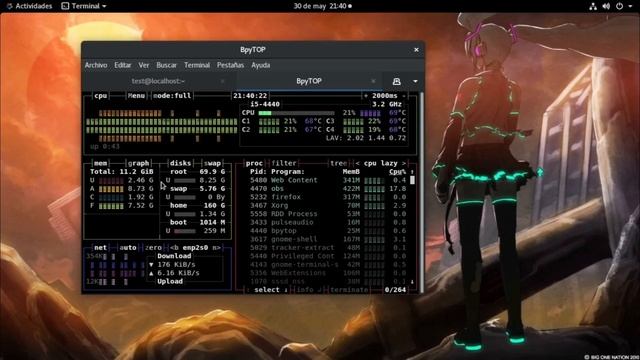The width and height of the screenshot is (640, 360).
Task: Select the bpytop process row
Action: tap(328, 231)
